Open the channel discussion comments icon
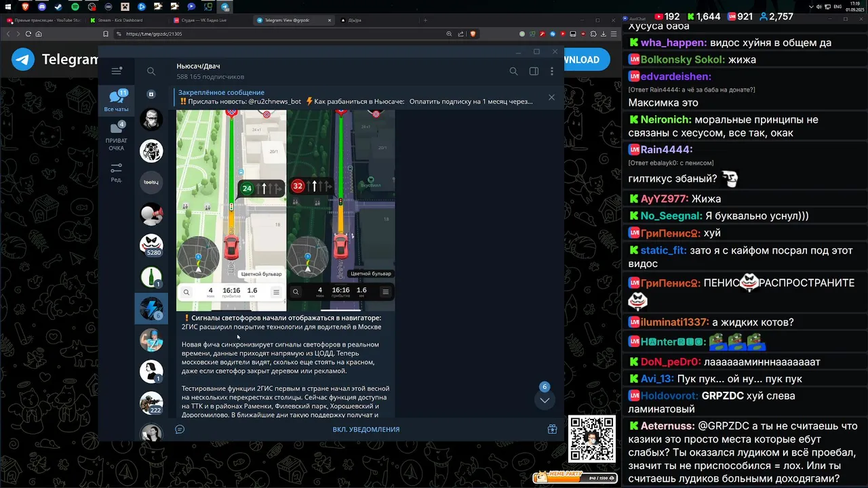The height and width of the screenshot is (488, 868). [180, 429]
